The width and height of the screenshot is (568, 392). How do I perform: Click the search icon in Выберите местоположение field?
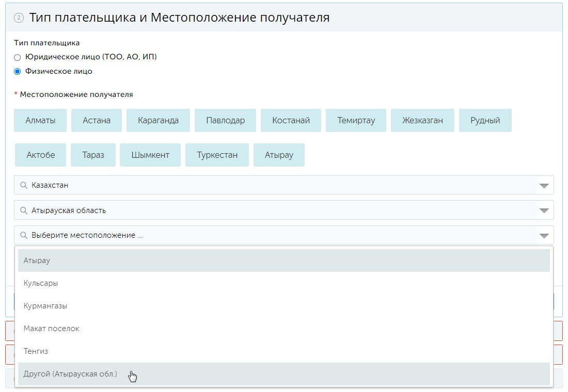[23, 236]
